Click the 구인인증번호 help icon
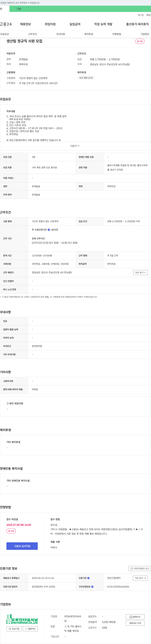 pyautogui.click(x=92, y=587)
